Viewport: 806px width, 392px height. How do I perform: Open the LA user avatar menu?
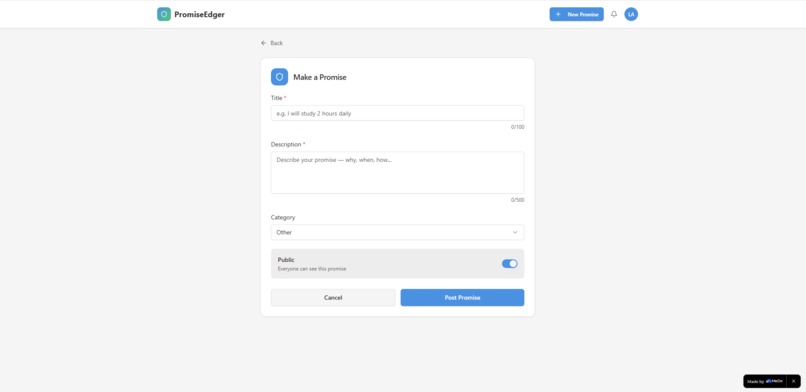[x=631, y=14]
